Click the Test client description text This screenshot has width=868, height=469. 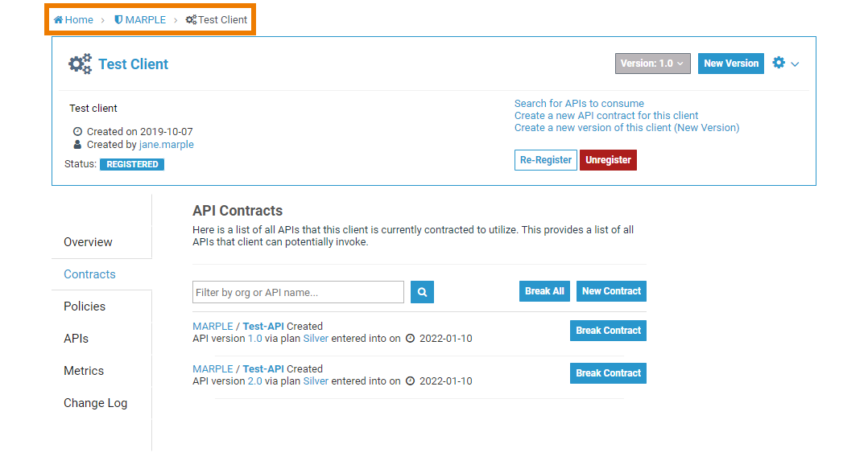click(x=93, y=109)
